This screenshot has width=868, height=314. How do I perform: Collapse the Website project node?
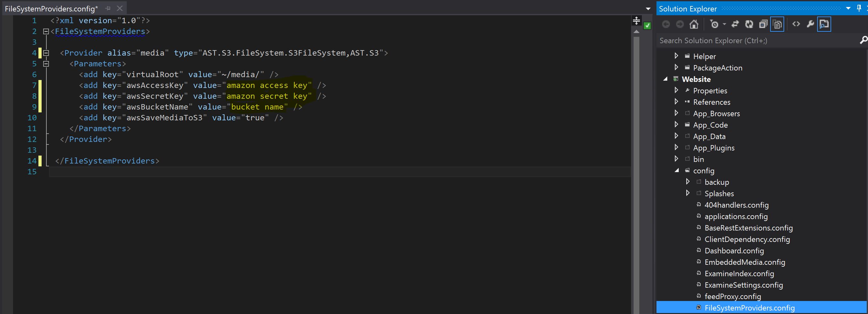pos(665,79)
